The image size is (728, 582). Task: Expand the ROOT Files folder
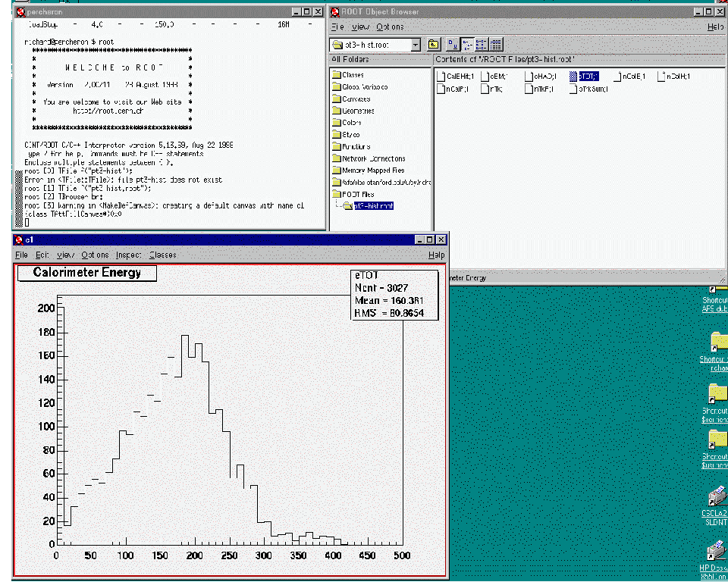[337, 194]
